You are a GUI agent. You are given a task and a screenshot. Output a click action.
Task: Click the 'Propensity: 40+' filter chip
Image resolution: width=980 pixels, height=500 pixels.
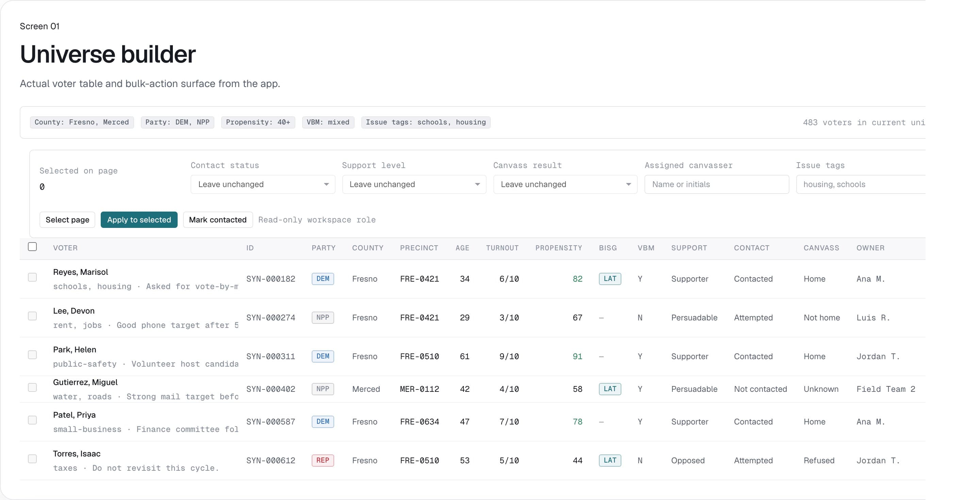point(258,122)
